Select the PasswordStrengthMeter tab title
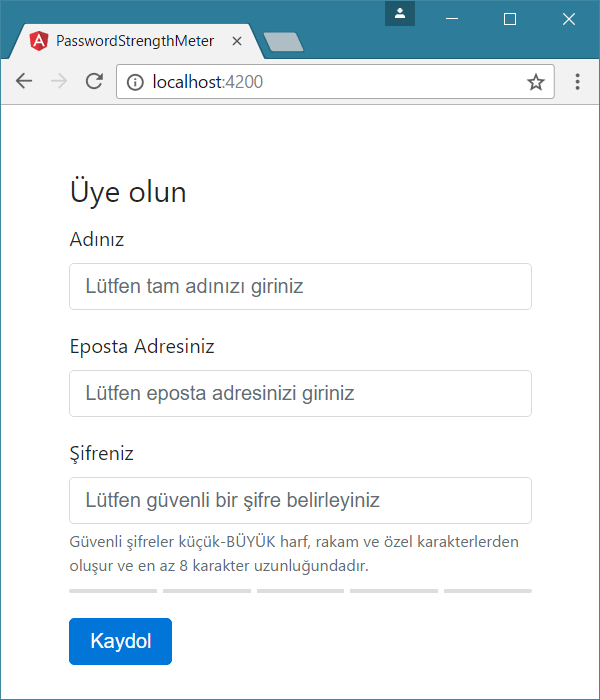The width and height of the screenshot is (600, 700). 135,42
